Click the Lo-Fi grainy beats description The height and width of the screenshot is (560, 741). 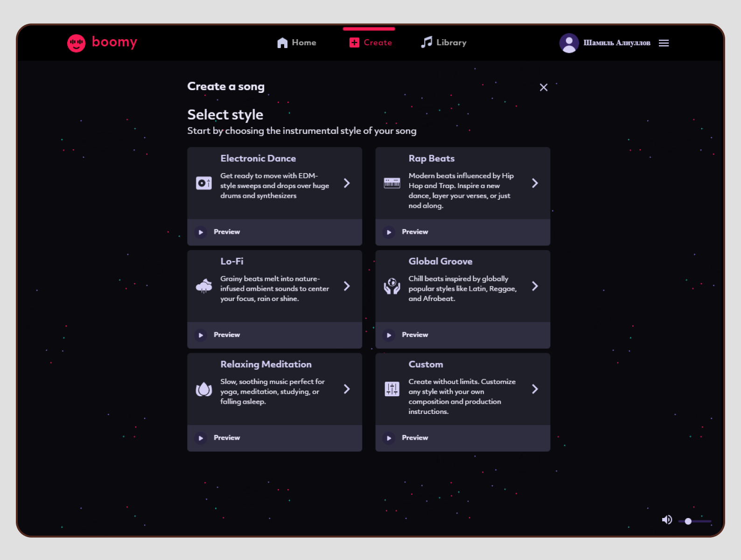(x=274, y=289)
